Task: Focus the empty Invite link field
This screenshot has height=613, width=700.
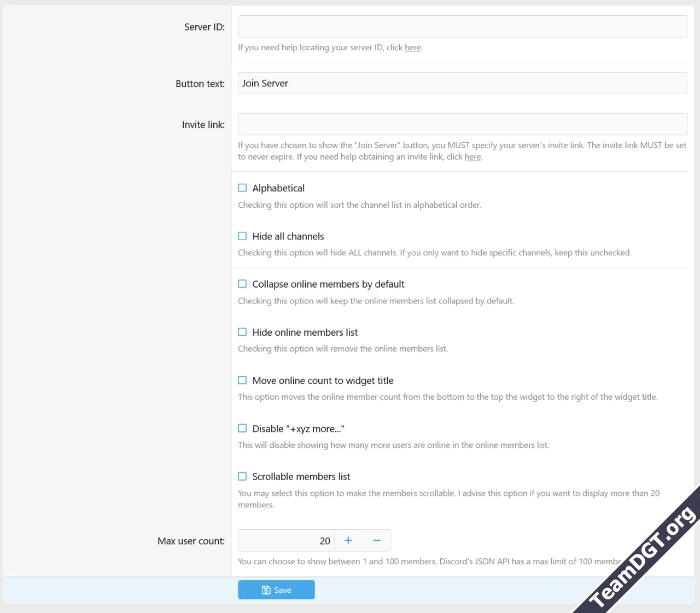Action: coord(462,124)
